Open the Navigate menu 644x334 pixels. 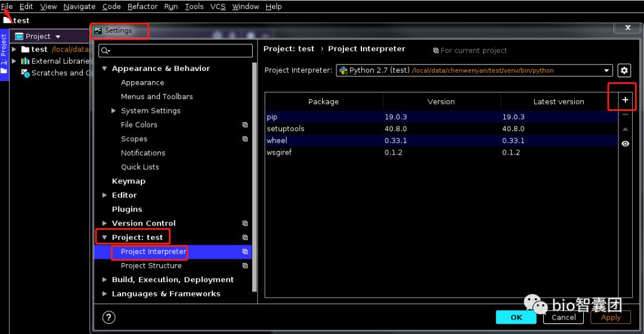click(79, 7)
